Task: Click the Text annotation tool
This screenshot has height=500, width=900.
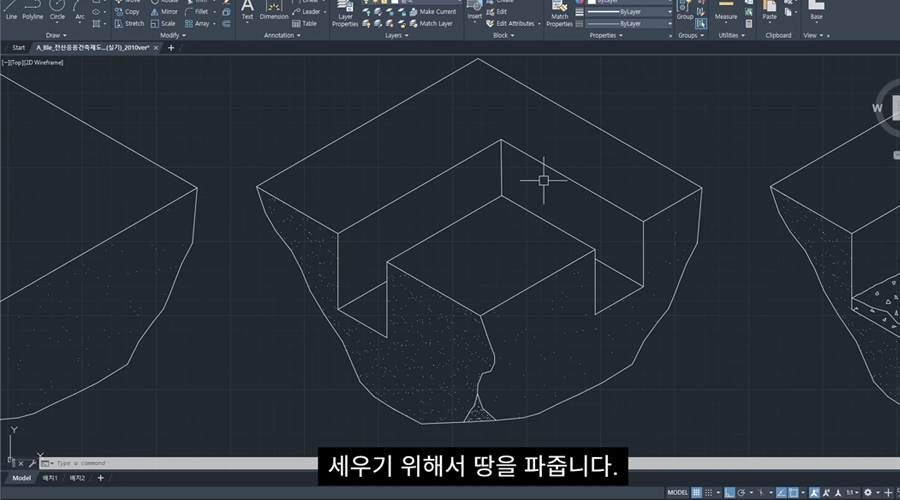Action: point(247,10)
